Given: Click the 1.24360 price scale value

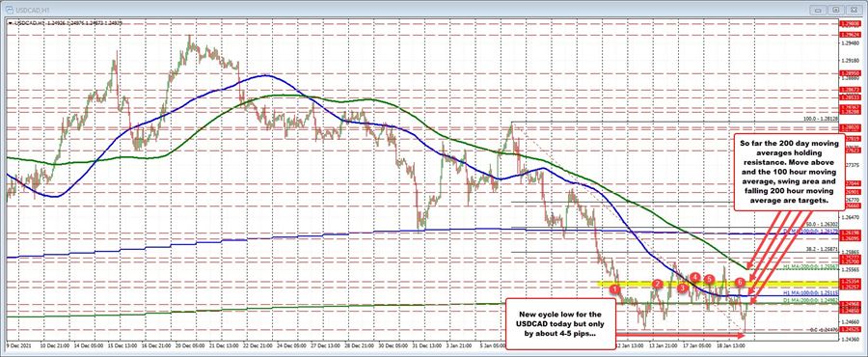Looking at the screenshot, I should click(x=852, y=339).
